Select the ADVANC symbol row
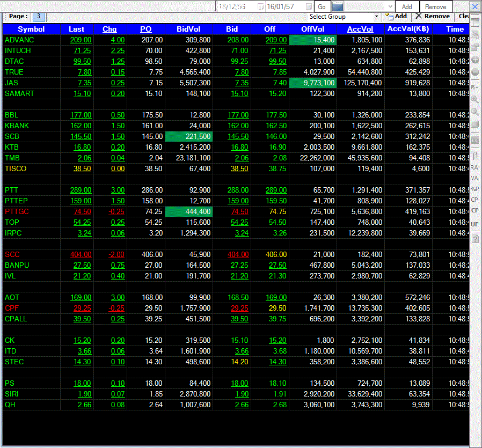This screenshot has height=448, width=482. (x=19, y=40)
